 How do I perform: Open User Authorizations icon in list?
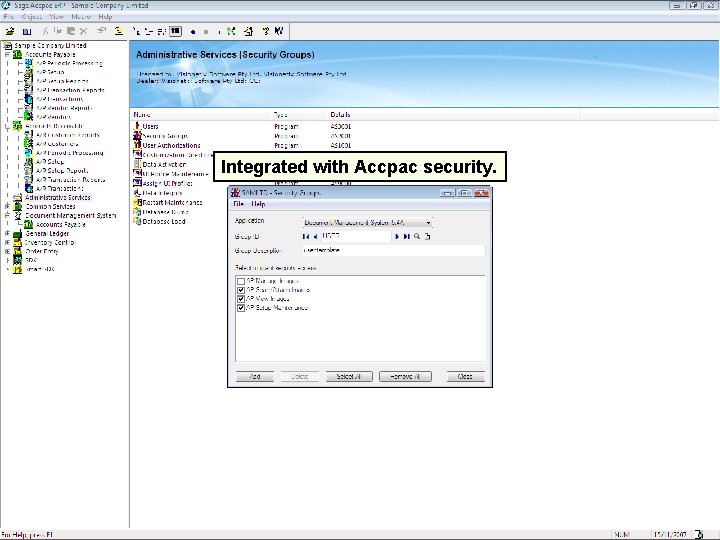point(137,145)
